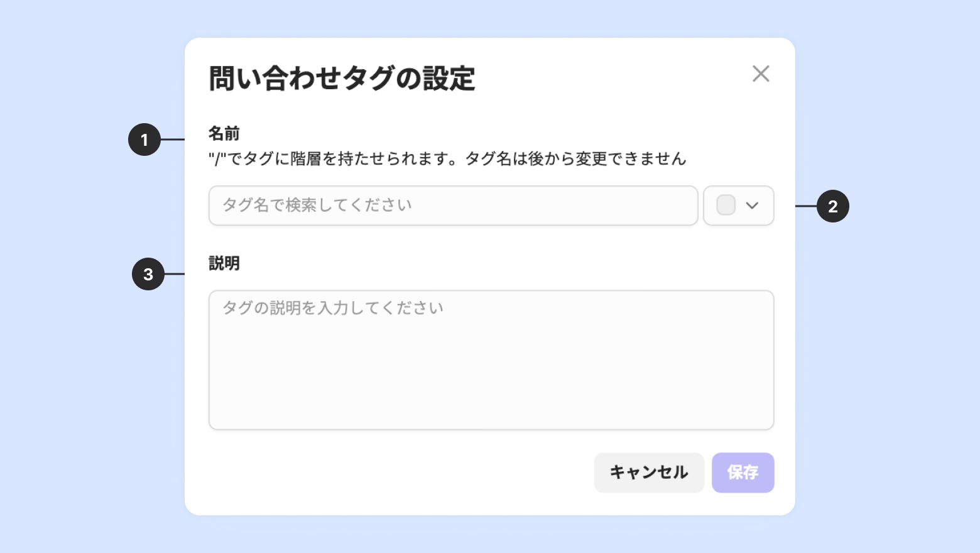Close the 問い合わせタグの設定 dialog with X

761,74
